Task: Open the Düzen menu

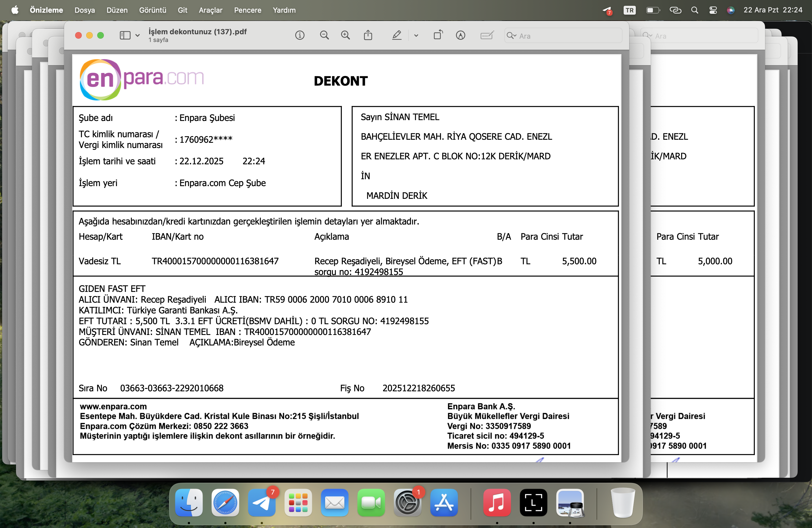Action: 117,10
